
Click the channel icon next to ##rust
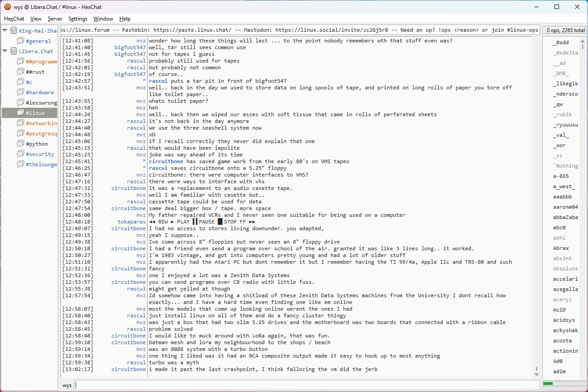(x=21, y=72)
